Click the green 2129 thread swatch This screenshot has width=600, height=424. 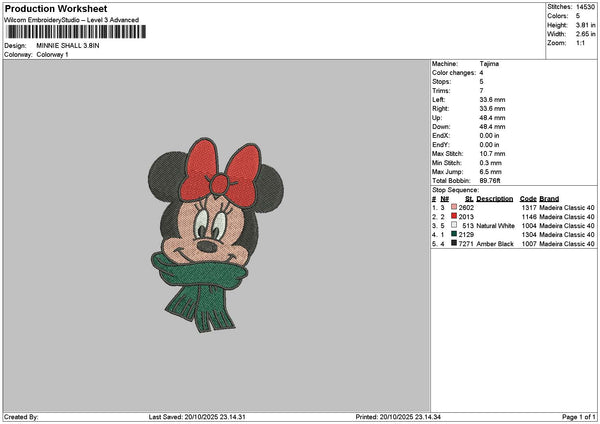pyautogui.click(x=454, y=234)
